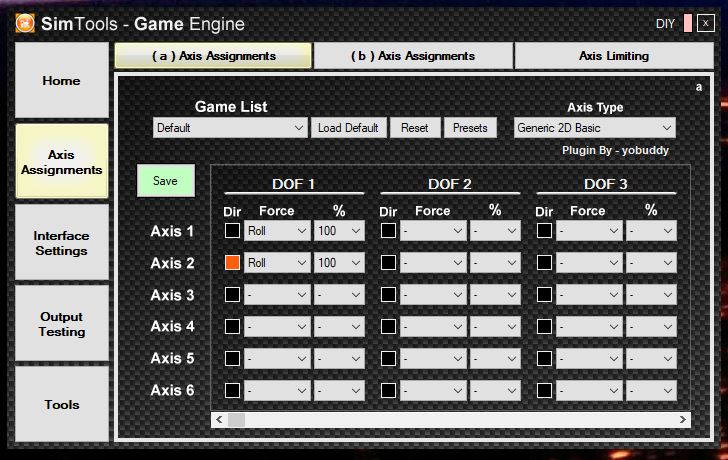This screenshot has height=460, width=728.
Task: Open Interface Settings section
Action: pos(62,242)
